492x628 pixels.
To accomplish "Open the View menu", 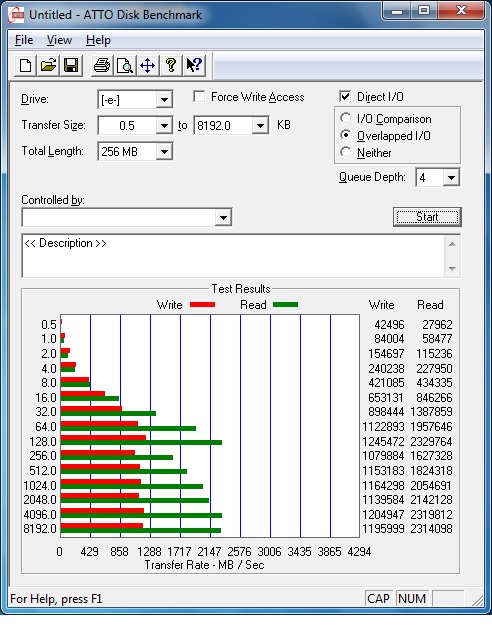I will click(59, 40).
